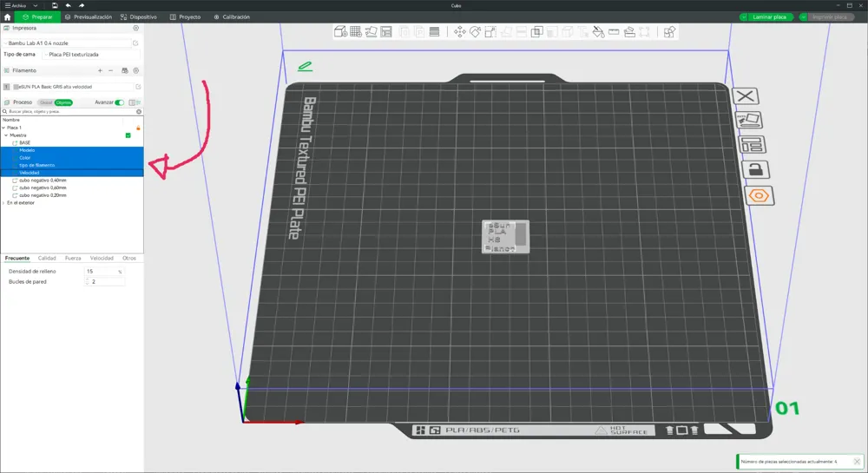The width and height of the screenshot is (868, 473).
Task: Remove a filament with minus icon
Action: pos(111,70)
